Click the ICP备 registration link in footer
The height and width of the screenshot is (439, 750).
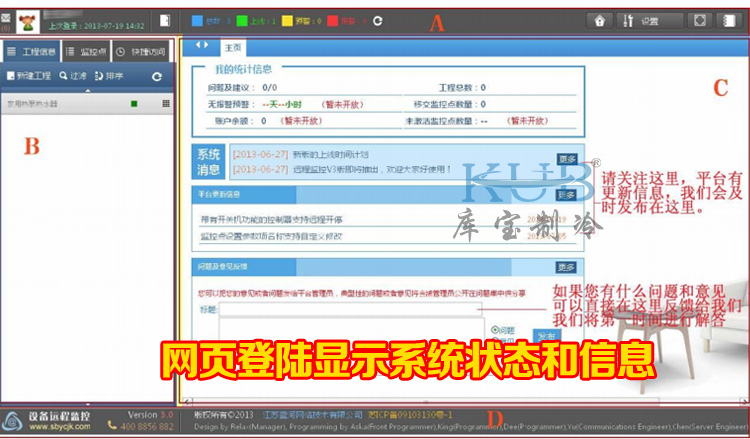pyautogui.click(x=409, y=415)
